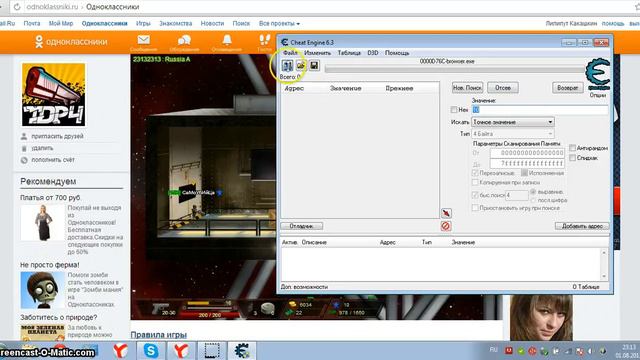Screen dimensions: 640x360
Task: Click the scan progress bar in Cheat Engine
Action: tap(454, 70)
